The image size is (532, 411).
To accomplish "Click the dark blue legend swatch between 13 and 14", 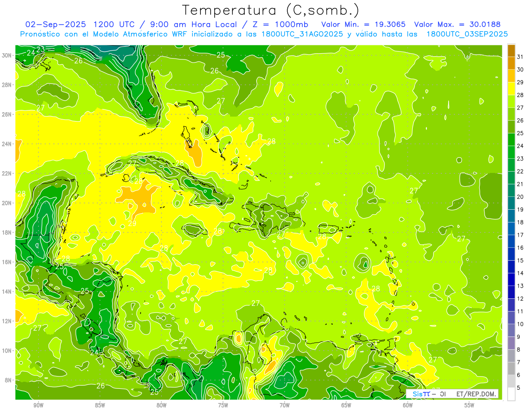I will (x=512, y=279).
